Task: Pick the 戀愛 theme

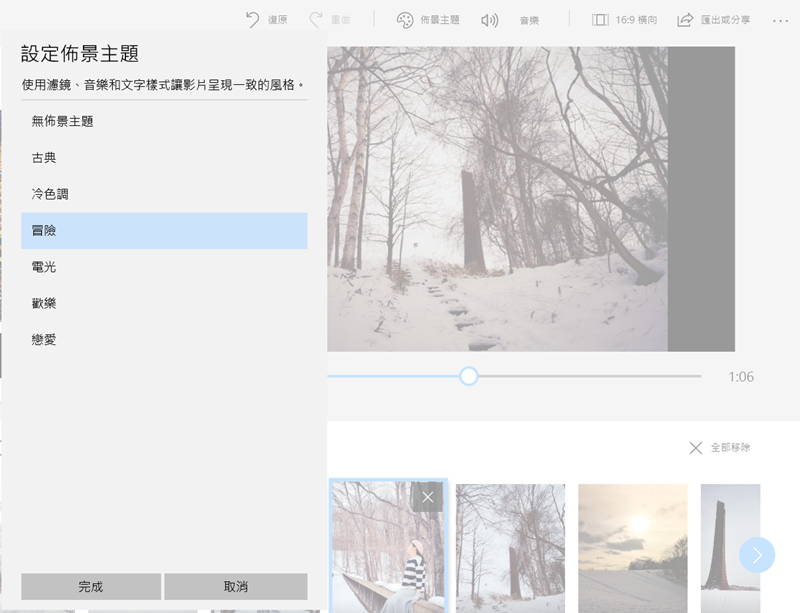Action: click(164, 339)
